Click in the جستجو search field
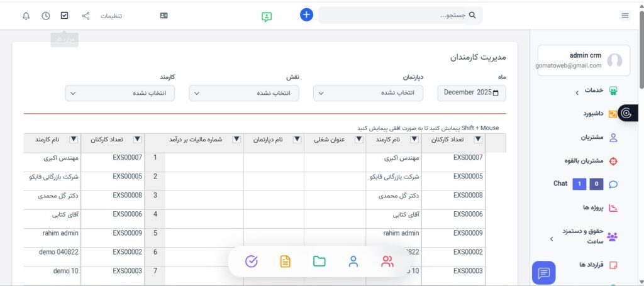The height and width of the screenshot is (286, 644). click(401, 15)
